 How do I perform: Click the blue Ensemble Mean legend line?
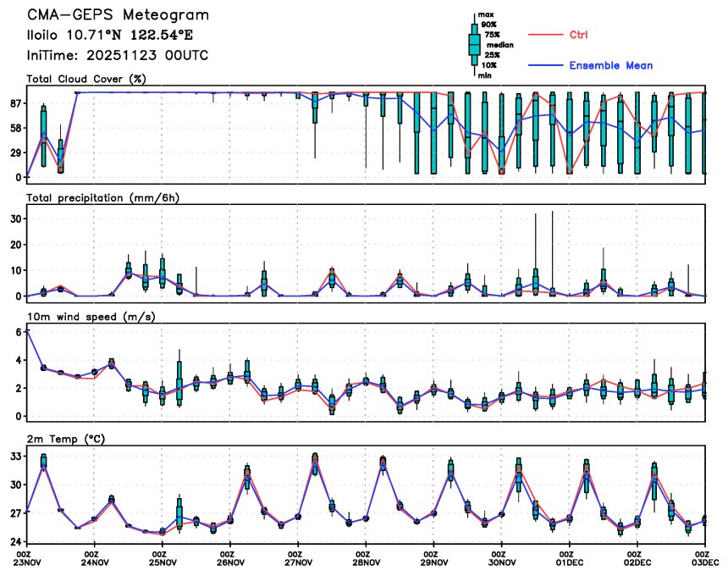pos(545,65)
